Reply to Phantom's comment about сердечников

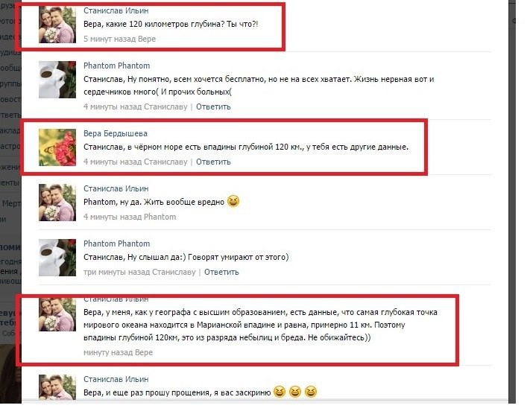pos(213,106)
